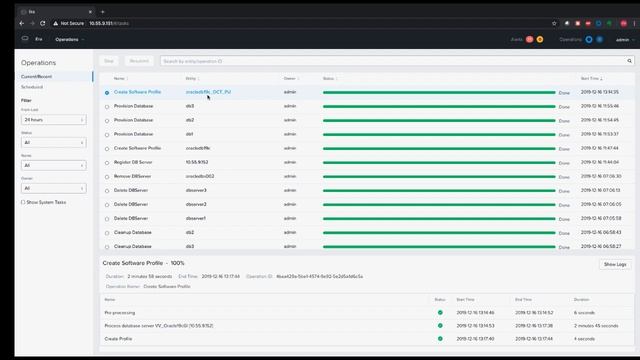Select the Remove DBServer row radio
Screen dimensions: 640x360
(107, 177)
